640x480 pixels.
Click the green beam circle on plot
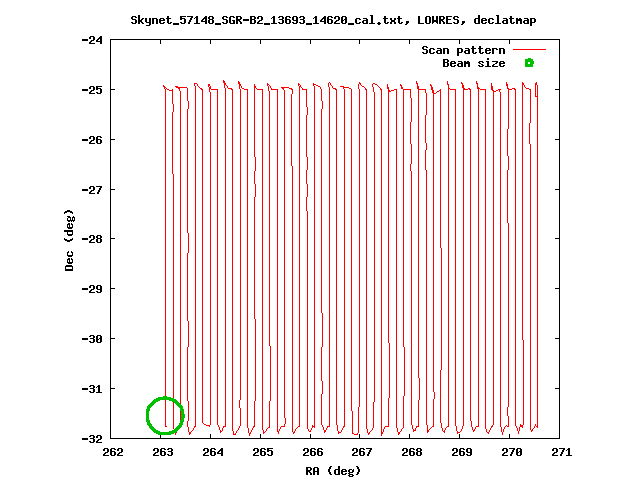tap(165, 416)
